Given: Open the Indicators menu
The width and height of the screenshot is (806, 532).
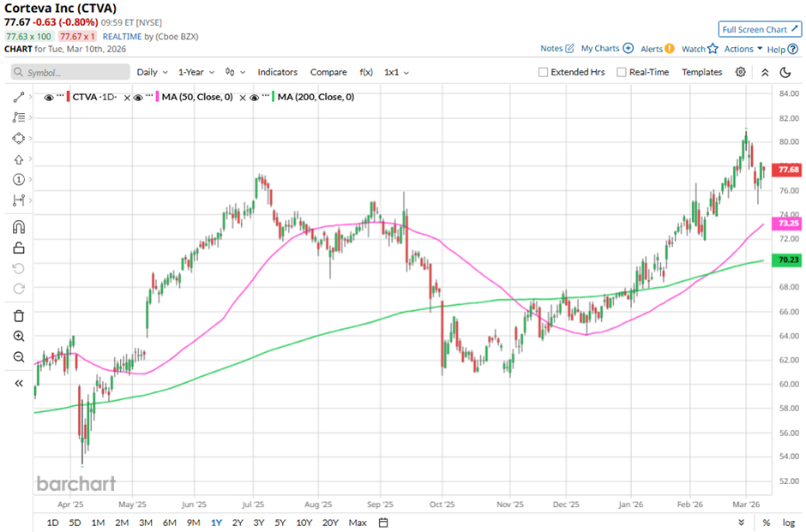Looking at the screenshot, I should 277,73.
